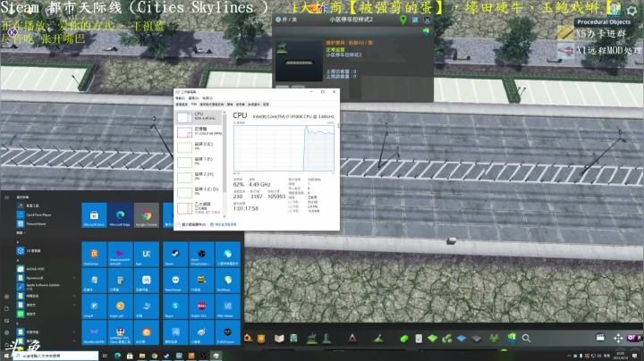Image resolution: width=644 pixels, height=361 pixels.
Task: Click the Windows Start button
Action: click(x=6, y=356)
